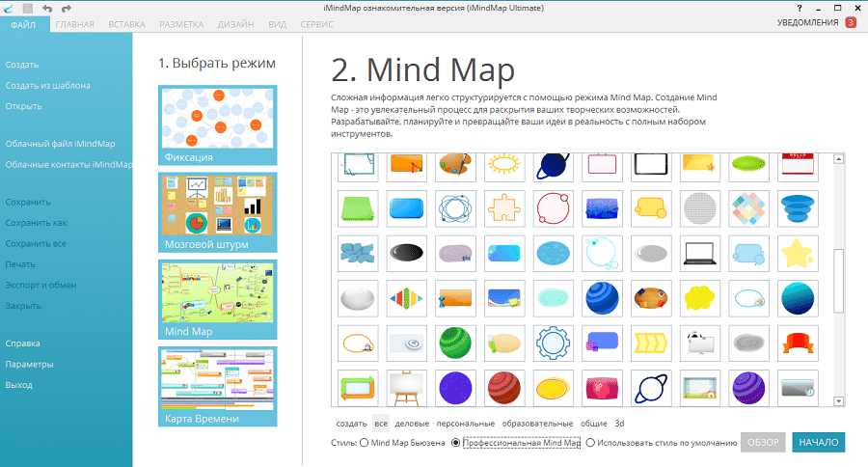Select the green striped sphere central idea

[455, 343]
